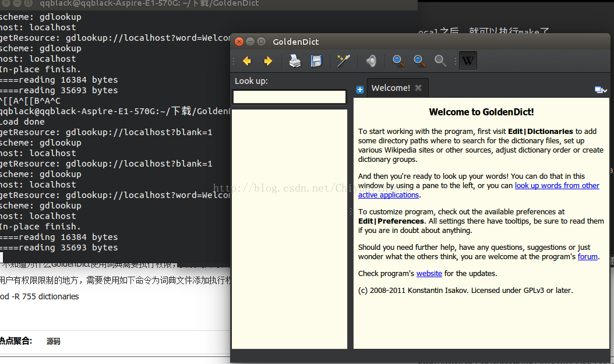Pronounce word using the speaker icon

pos(371,61)
